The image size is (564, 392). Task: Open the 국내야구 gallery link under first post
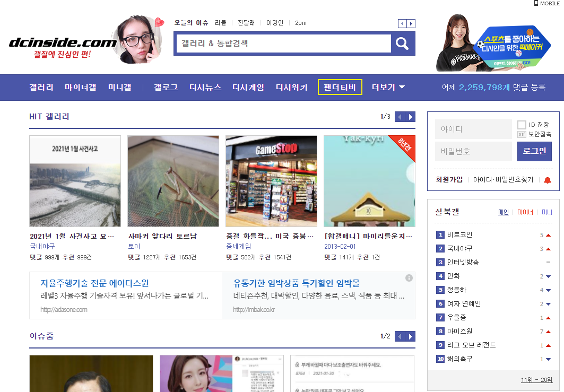click(x=42, y=246)
